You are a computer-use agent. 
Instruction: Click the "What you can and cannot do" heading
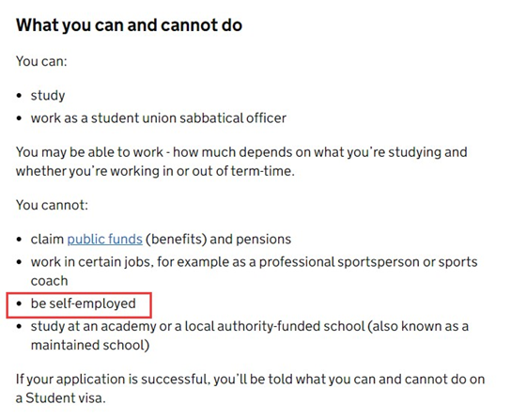pos(129,25)
